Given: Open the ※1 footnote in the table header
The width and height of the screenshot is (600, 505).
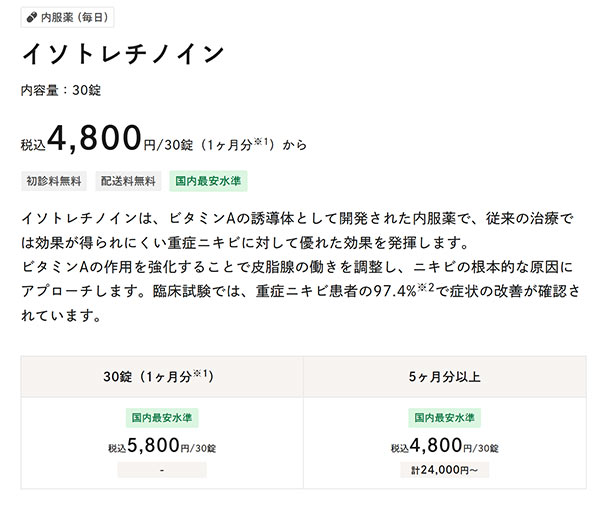Looking at the screenshot, I should [200, 373].
